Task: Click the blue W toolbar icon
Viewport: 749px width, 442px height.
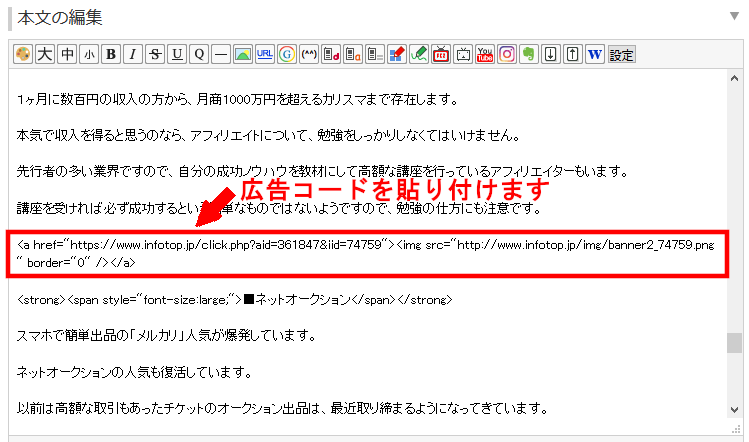Action: [x=595, y=54]
